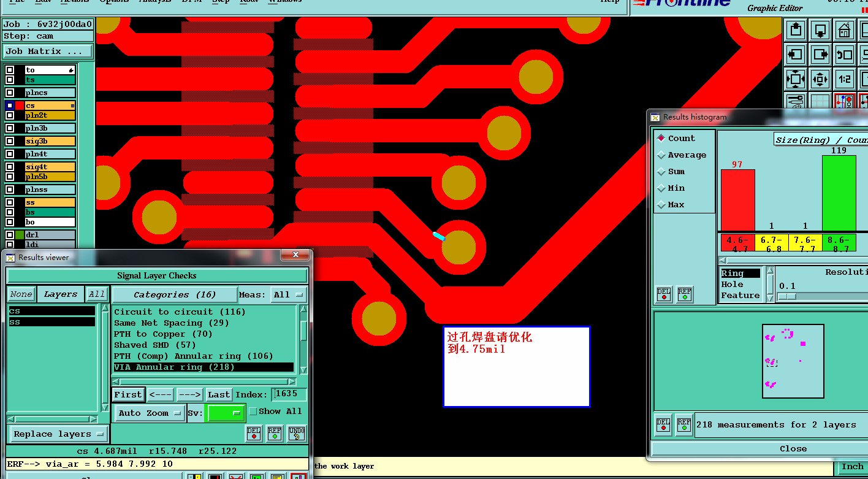The image size is (868, 479).
Task: Click the pan right view icon
Action: click(820, 54)
